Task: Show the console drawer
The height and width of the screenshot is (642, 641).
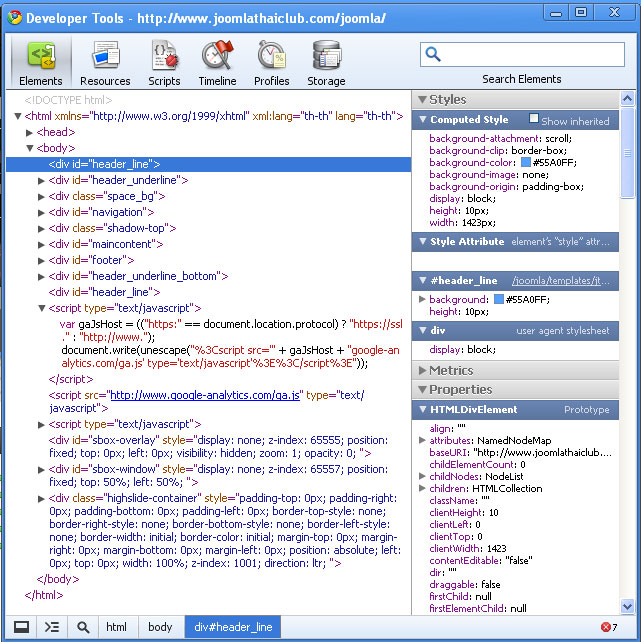Action: click(x=52, y=627)
